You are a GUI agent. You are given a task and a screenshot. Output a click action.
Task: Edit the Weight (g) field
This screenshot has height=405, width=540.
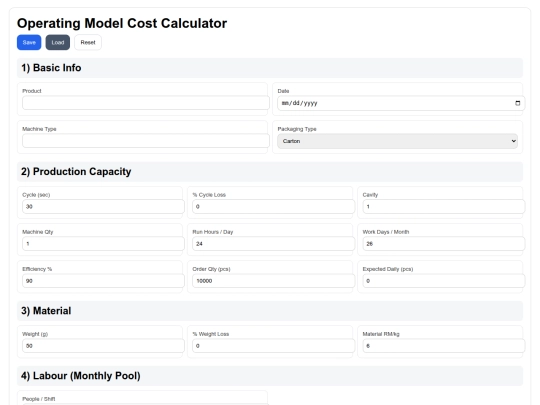click(x=103, y=346)
